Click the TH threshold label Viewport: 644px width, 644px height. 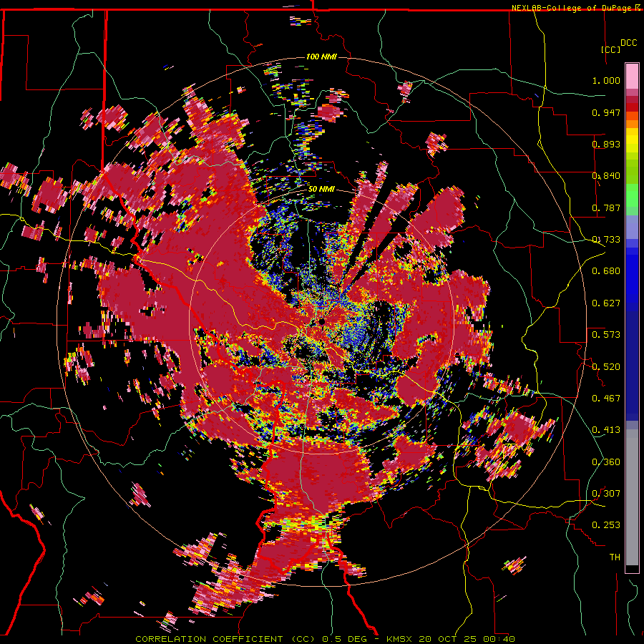(615, 557)
